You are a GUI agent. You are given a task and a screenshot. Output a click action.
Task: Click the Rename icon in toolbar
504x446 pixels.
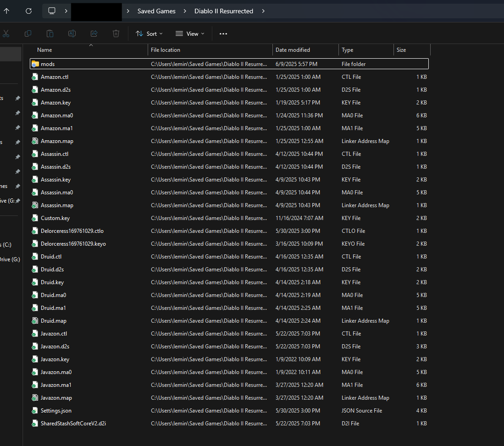(72, 33)
